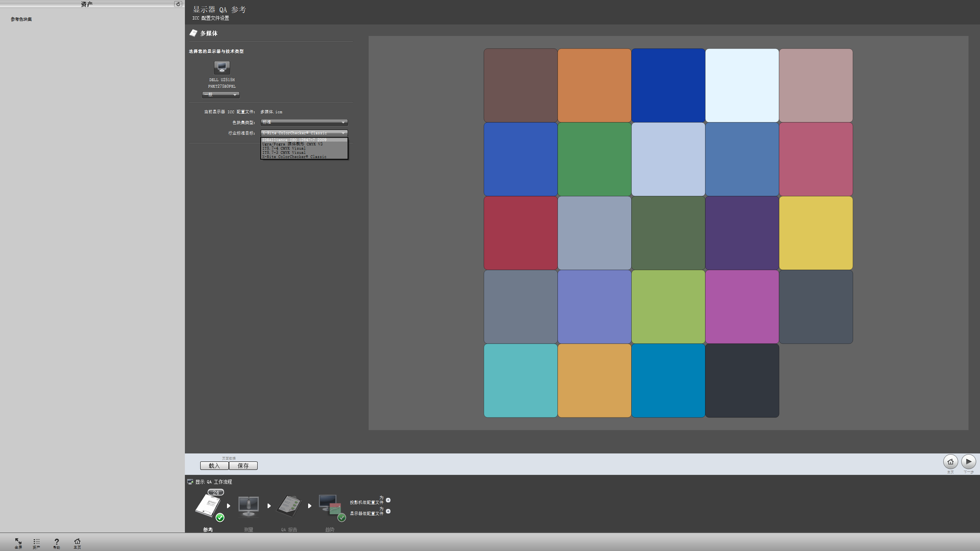The image size is (980, 551).
Task: Click the 参考 reference workflow step icon
Action: [x=209, y=506]
